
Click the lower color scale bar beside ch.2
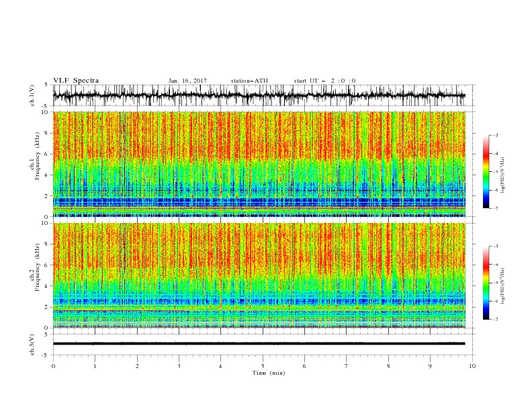[x=486, y=283]
